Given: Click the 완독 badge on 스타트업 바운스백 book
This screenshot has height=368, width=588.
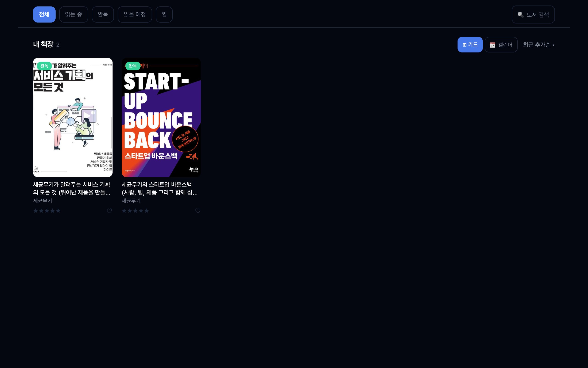Looking at the screenshot, I should coord(133,66).
